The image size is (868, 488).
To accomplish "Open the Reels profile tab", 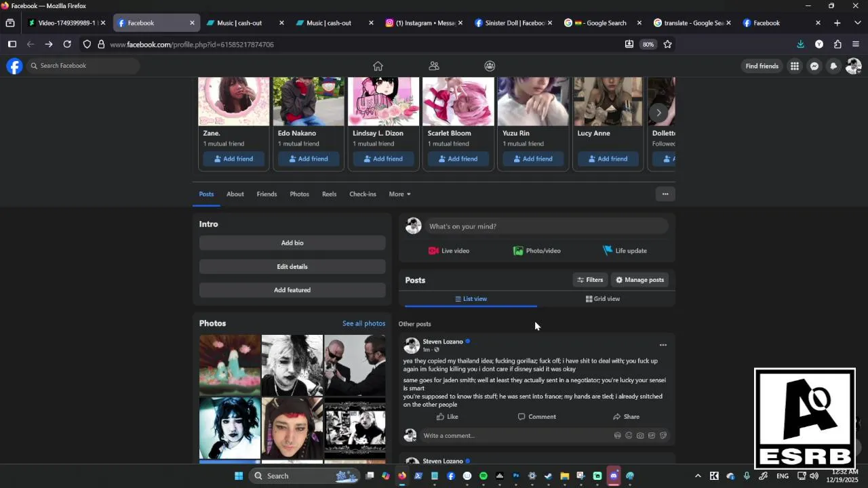I will [329, 194].
